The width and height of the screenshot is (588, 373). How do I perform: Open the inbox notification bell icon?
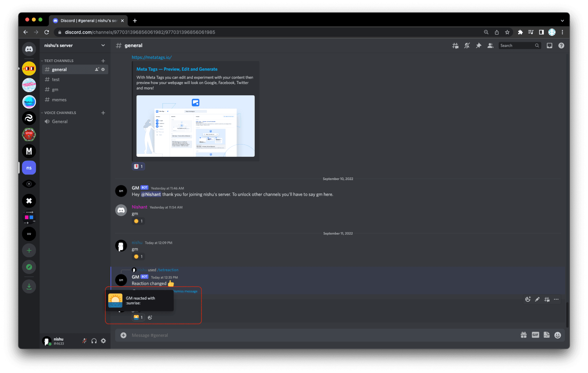(x=549, y=45)
